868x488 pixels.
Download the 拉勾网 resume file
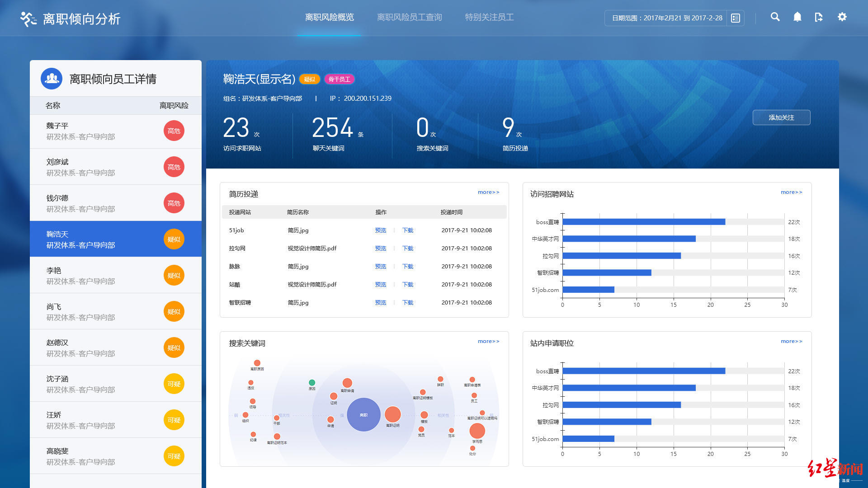click(408, 249)
